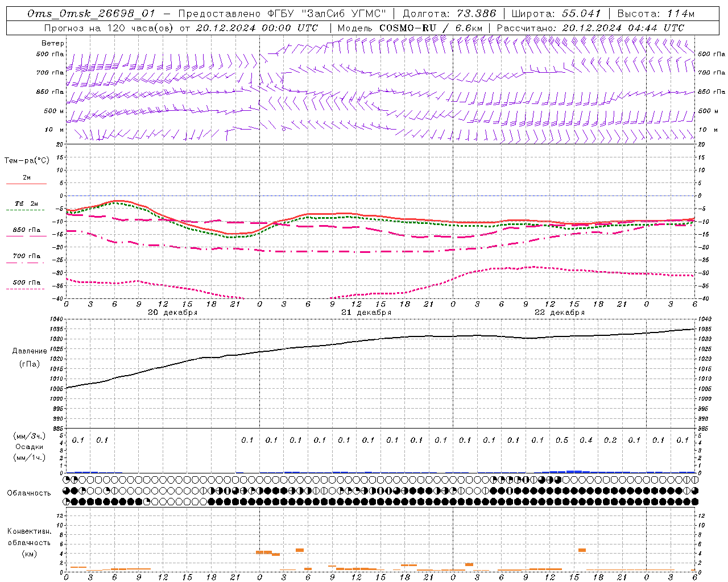
Task: Click the (мм/3ч.) precipitation unit label
Action: (x=30, y=436)
